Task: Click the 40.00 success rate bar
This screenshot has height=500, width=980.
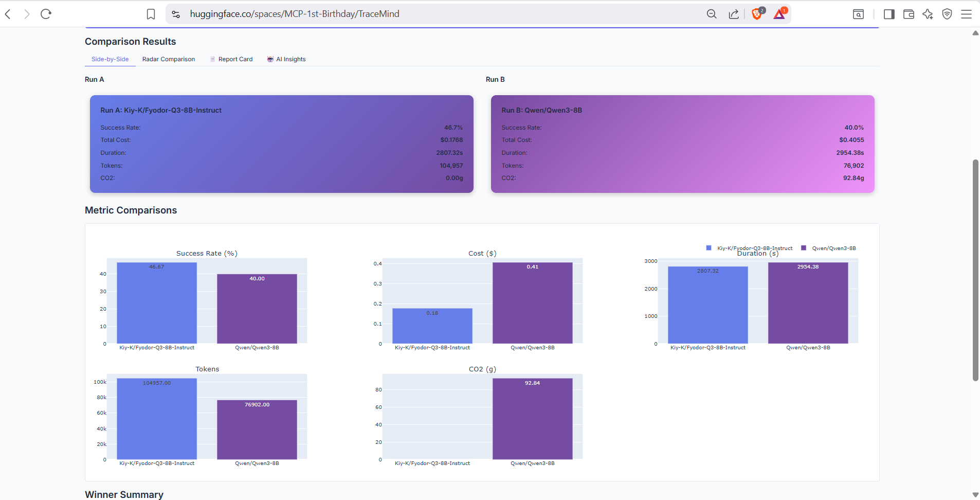Action: 257,309
